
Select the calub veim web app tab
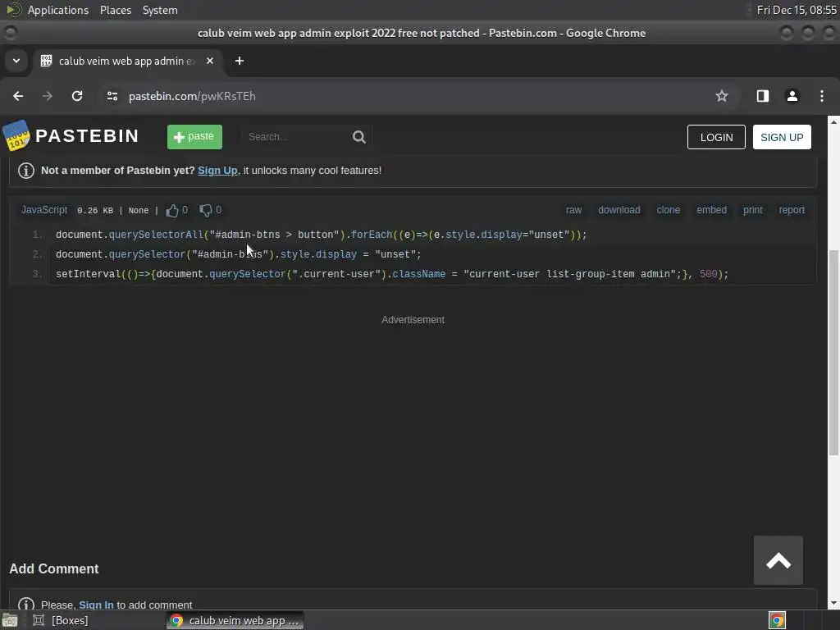pos(127,61)
